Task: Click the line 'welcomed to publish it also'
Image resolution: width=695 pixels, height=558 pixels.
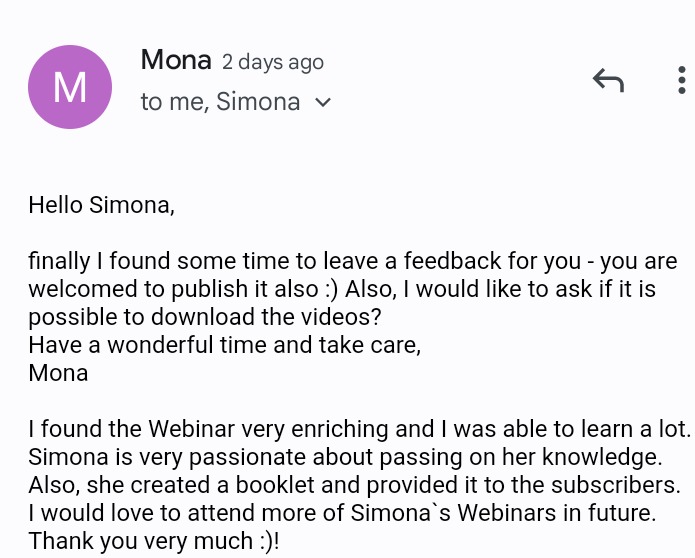Action: click(x=342, y=289)
